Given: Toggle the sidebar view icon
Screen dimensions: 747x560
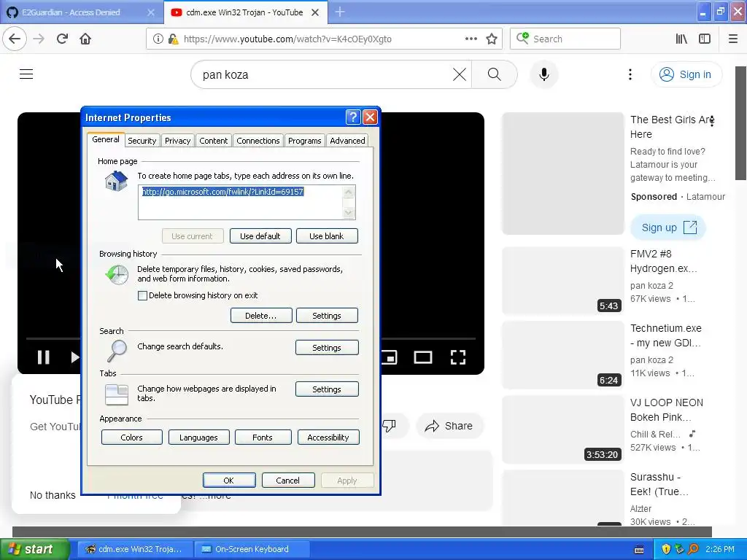Looking at the screenshot, I should click(705, 39).
